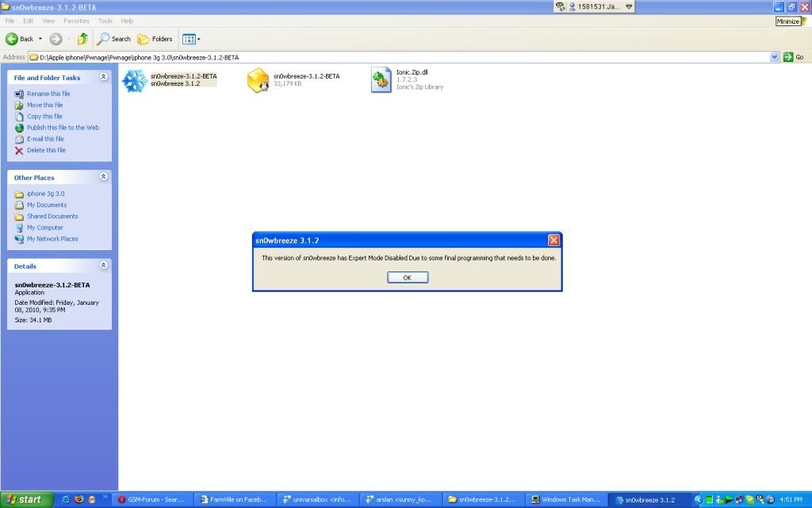Open My Documents link
Screen dimensions: 812x508
click(x=47, y=206)
